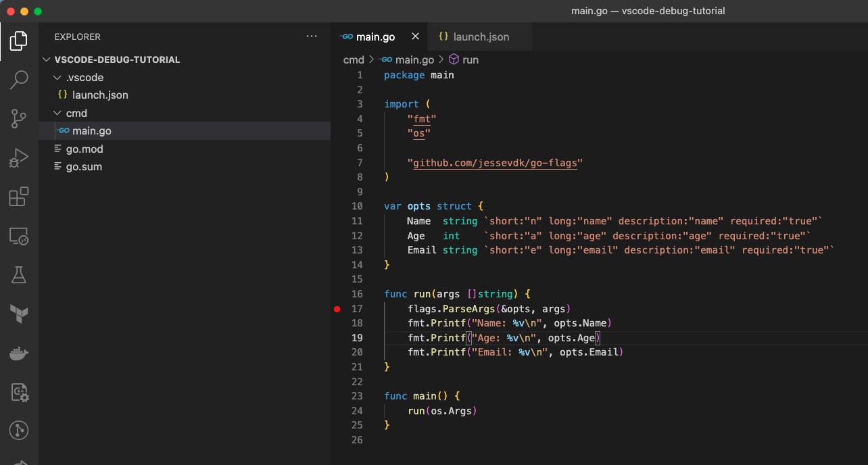Open the Source Control panel
This screenshot has height=465, width=868.
tap(18, 119)
